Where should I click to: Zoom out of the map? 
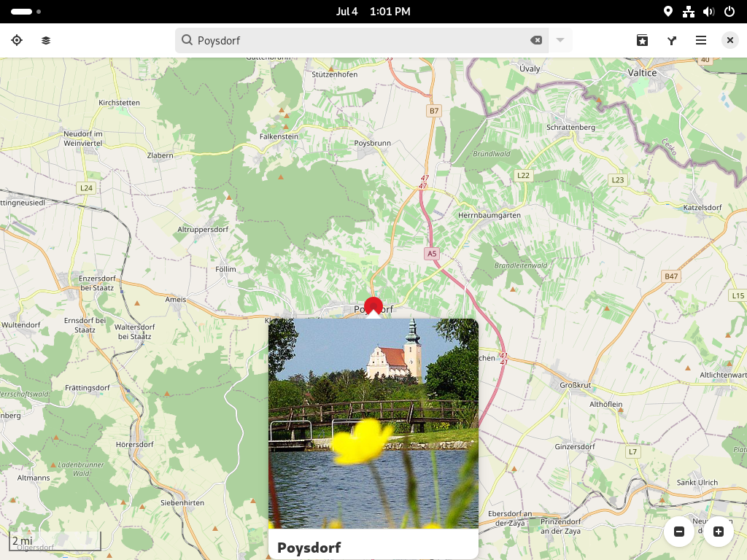click(x=679, y=532)
